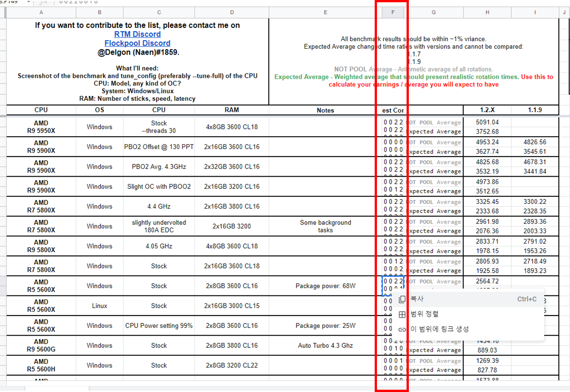Select column F header

pos(393,13)
